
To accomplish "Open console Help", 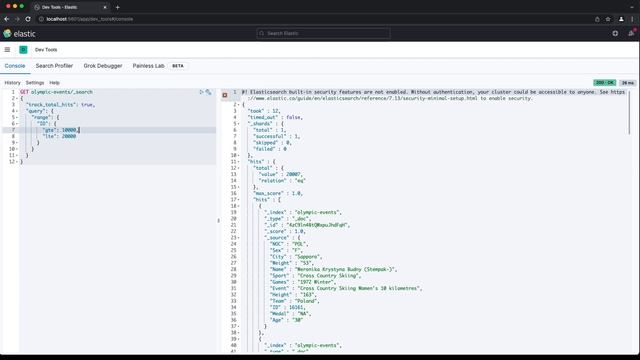I will 54,83.
